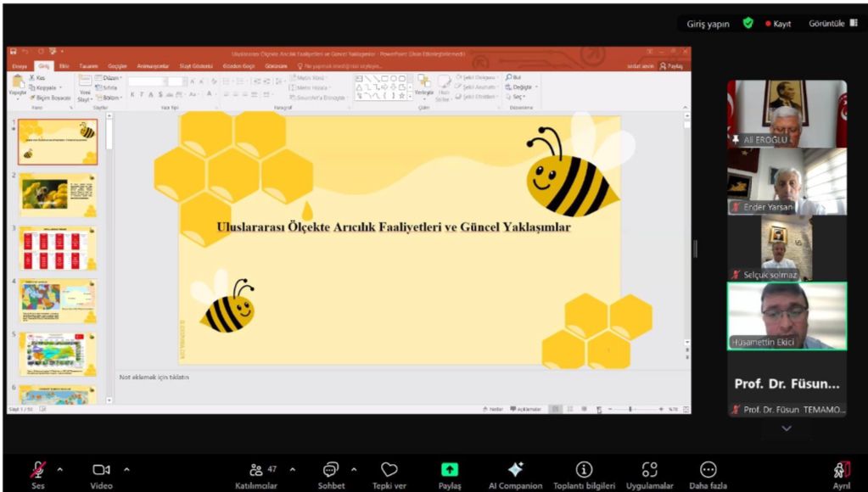The height and width of the screenshot is (492, 868).
Task: Click the Kopyala copy command
Action: tap(44, 87)
